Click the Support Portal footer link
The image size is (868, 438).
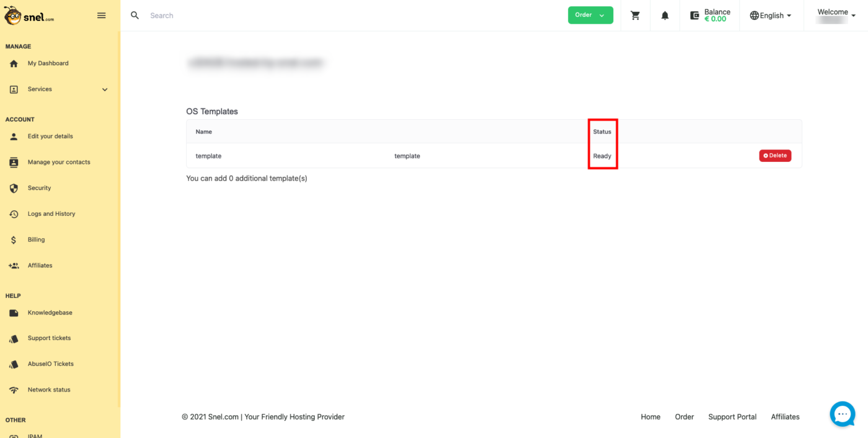(732, 417)
